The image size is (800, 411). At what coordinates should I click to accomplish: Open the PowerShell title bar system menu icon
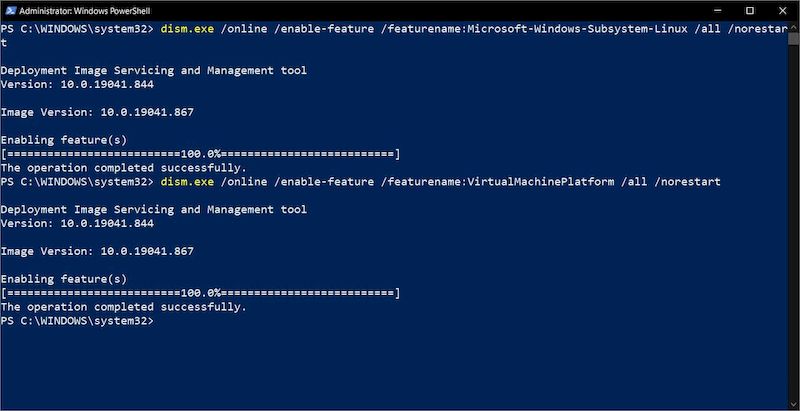10,9
